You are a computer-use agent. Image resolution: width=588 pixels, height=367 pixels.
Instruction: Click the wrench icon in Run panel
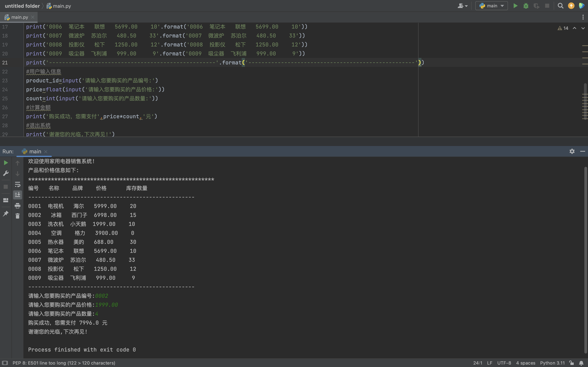coord(6,173)
